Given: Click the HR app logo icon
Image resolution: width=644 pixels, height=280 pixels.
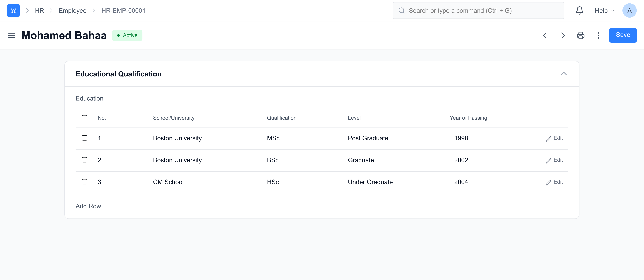Looking at the screenshot, I should coord(13,10).
